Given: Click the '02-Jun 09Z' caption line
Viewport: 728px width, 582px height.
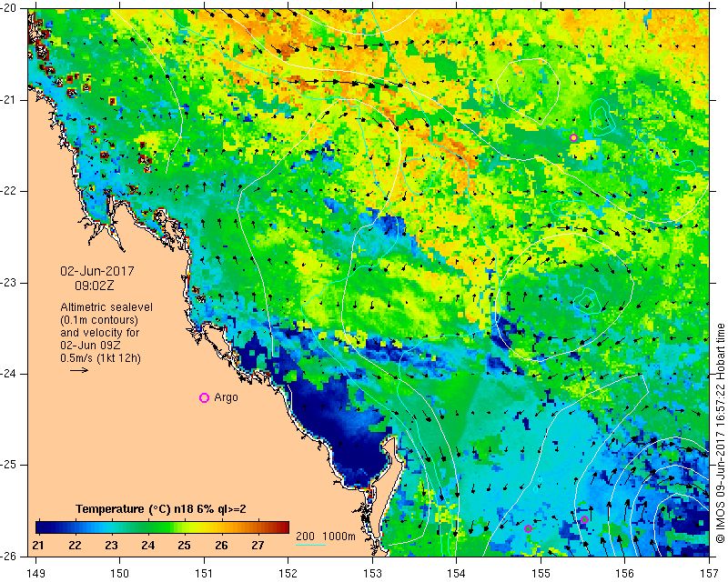Looking at the screenshot, I should pos(89,346).
